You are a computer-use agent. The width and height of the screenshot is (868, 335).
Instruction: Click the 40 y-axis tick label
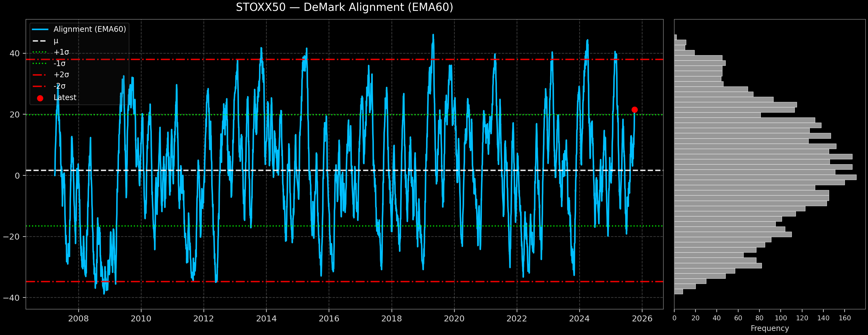(x=14, y=54)
